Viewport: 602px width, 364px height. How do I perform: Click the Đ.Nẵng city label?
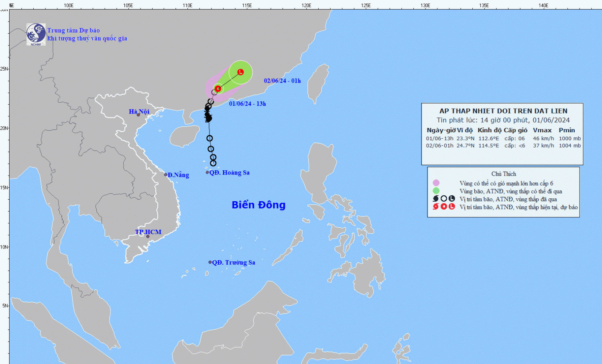(x=178, y=175)
